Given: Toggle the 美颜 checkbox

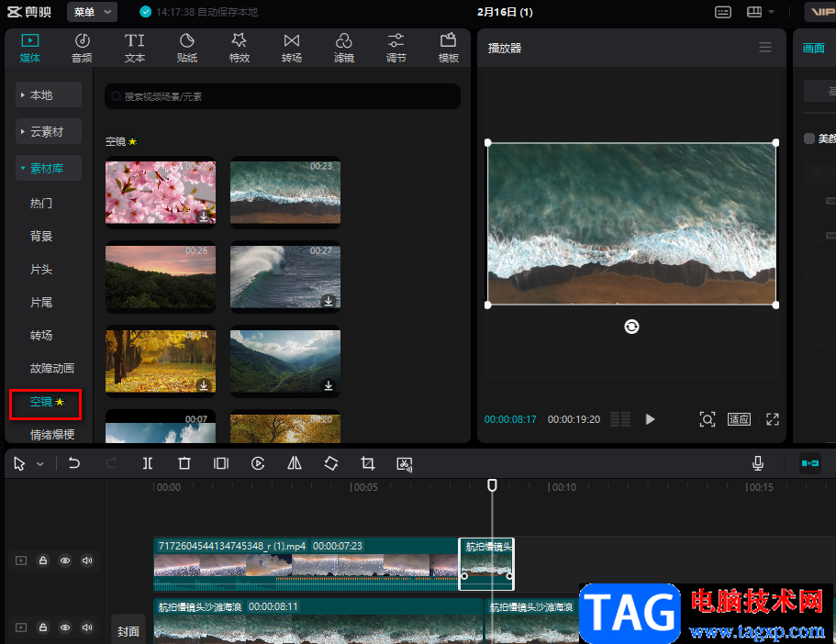Looking at the screenshot, I should click(x=808, y=139).
